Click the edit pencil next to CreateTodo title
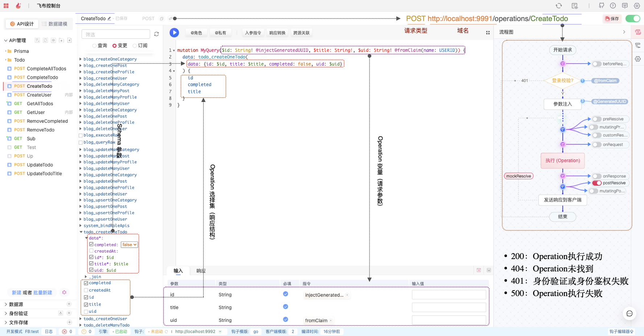Viewport: 644px width, 336px height. tap(109, 19)
